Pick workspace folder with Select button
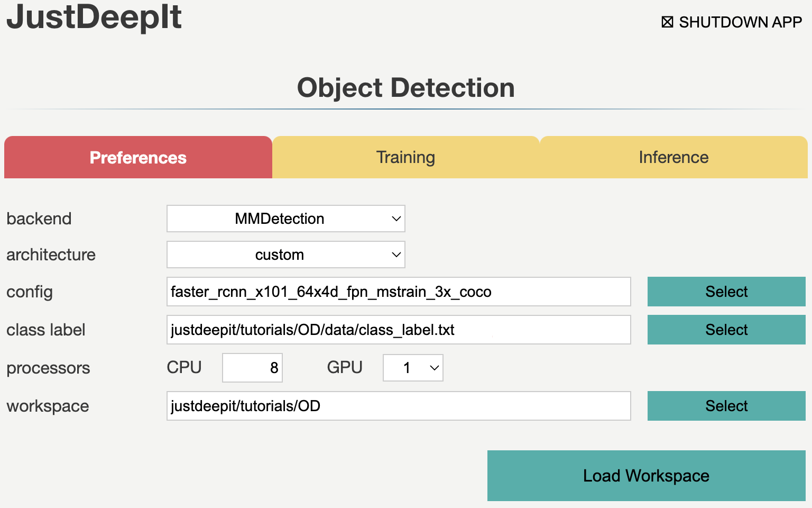The image size is (812, 508). tap(726, 406)
